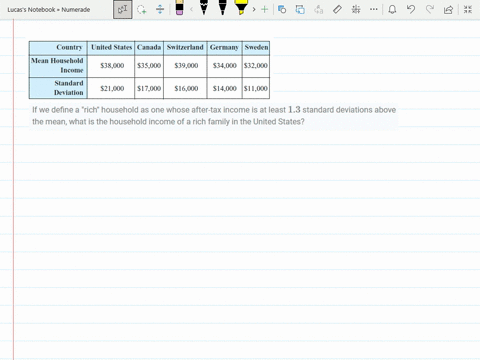Click the Germany column header
480x360 pixels.
coord(224,48)
